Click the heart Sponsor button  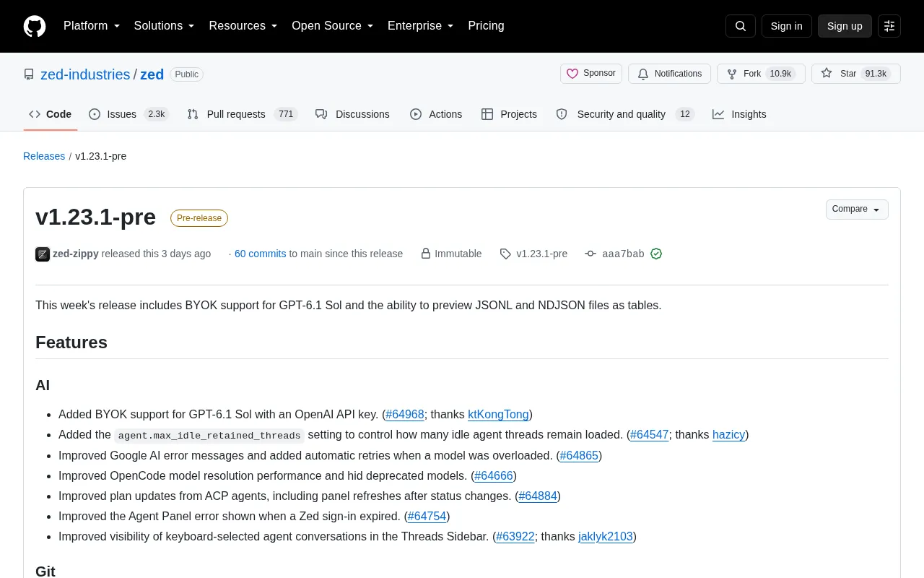click(591, 74)
